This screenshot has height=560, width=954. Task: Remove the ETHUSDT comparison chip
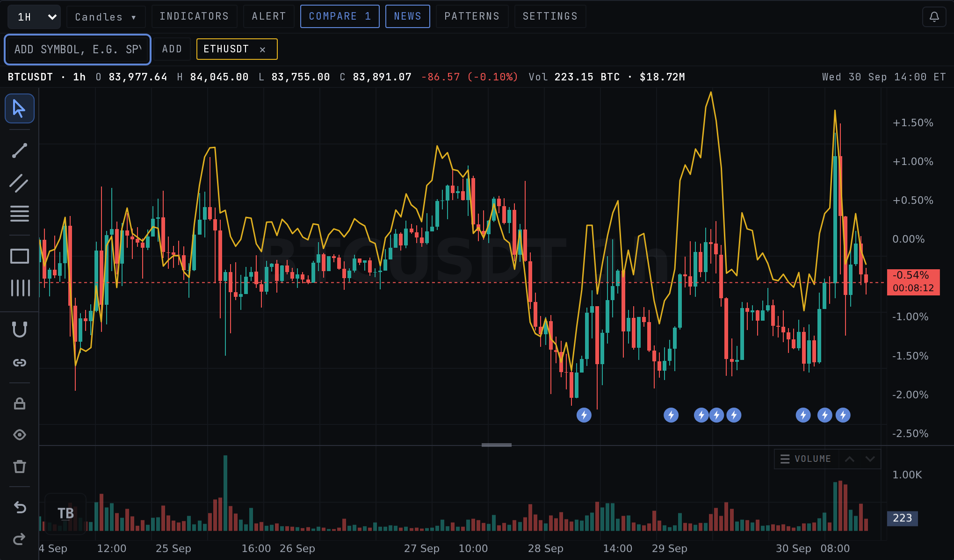[263, 50]
